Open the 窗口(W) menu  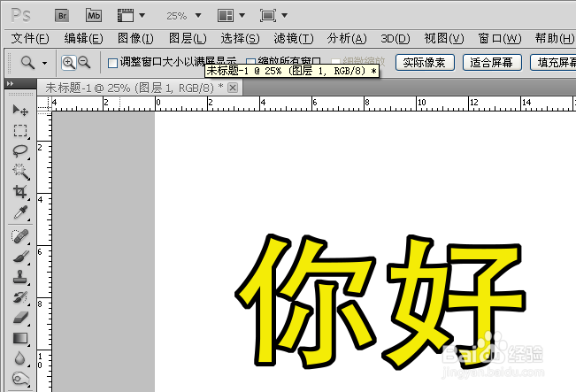click(500, 39)
